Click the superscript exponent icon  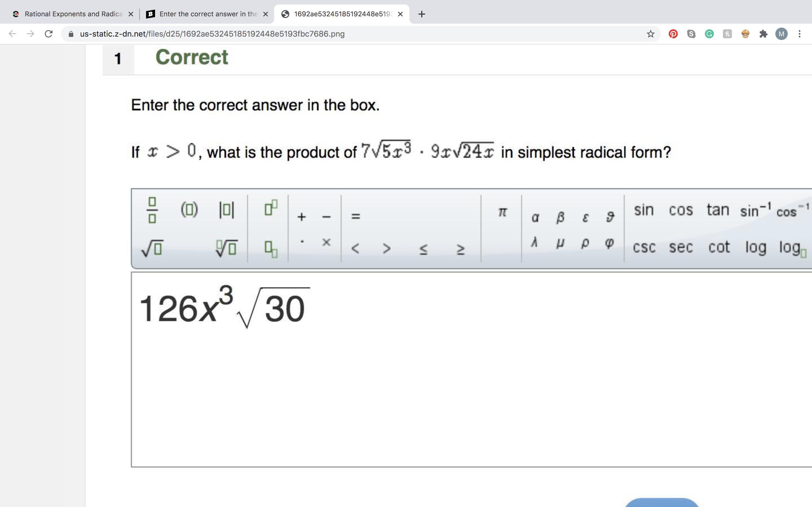[x=271, y=208]
